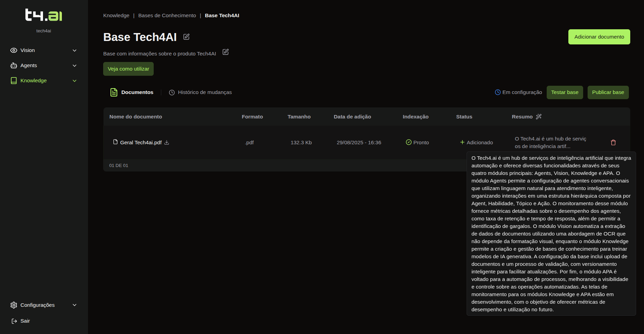Click the Sair logout icon
Image resolution: width=644 pixels, height=334 pixels.
coord(14,321)
